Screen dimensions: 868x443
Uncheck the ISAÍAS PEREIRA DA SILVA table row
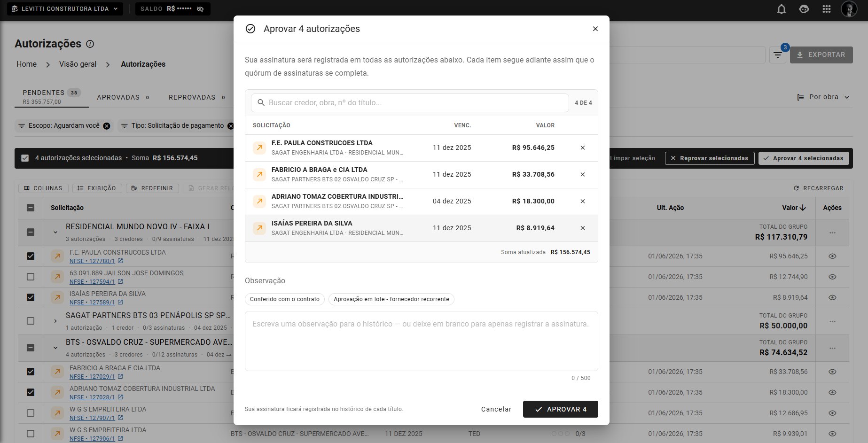pyautogui.click(x=31, y=297)
